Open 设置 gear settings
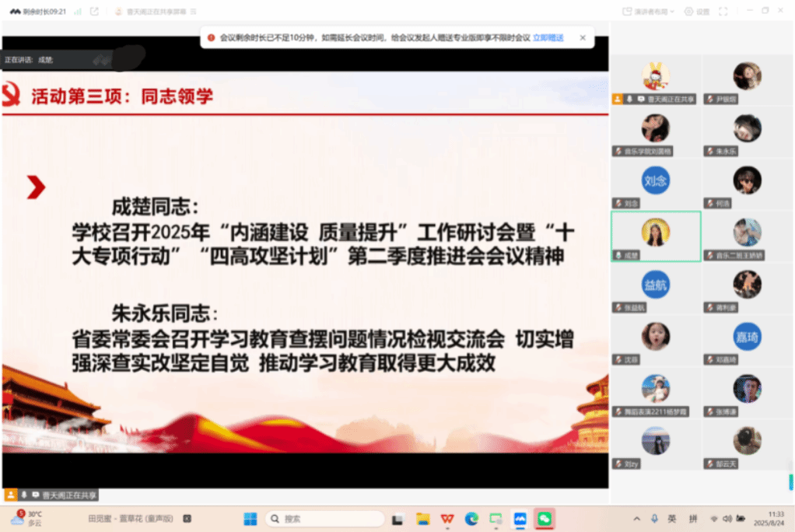The image size is (795, 532). pyautogui.click(x=698, y=12)
